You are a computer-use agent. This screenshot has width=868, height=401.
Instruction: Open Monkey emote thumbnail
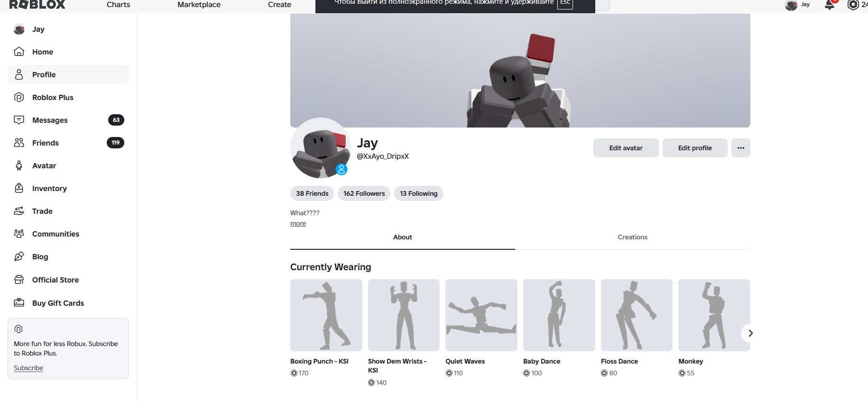714,315
